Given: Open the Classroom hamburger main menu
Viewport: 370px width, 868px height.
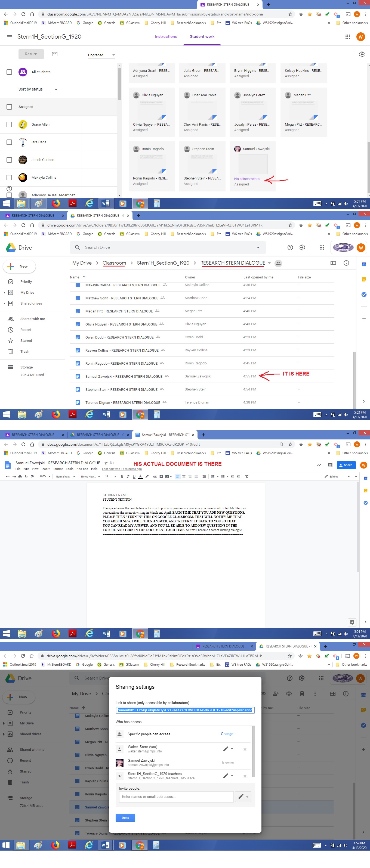Looking at the screenshot, I should tap(10, 37).
